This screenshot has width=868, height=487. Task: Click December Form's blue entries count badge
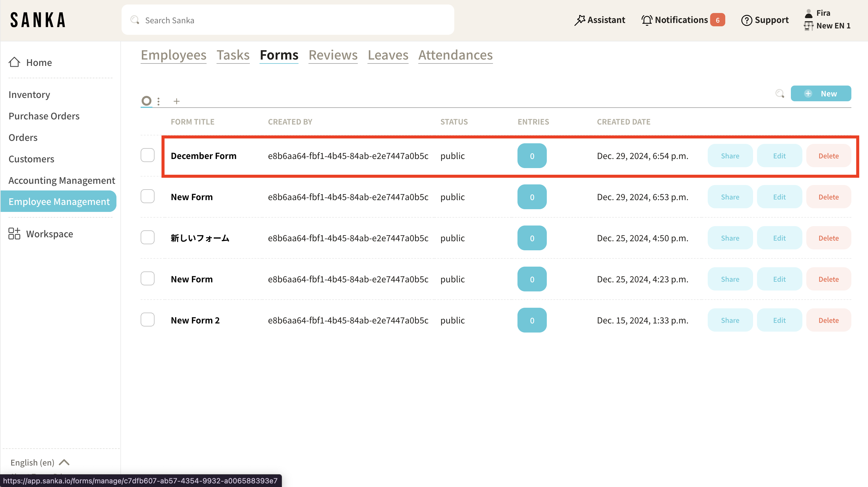click(532, 156)
